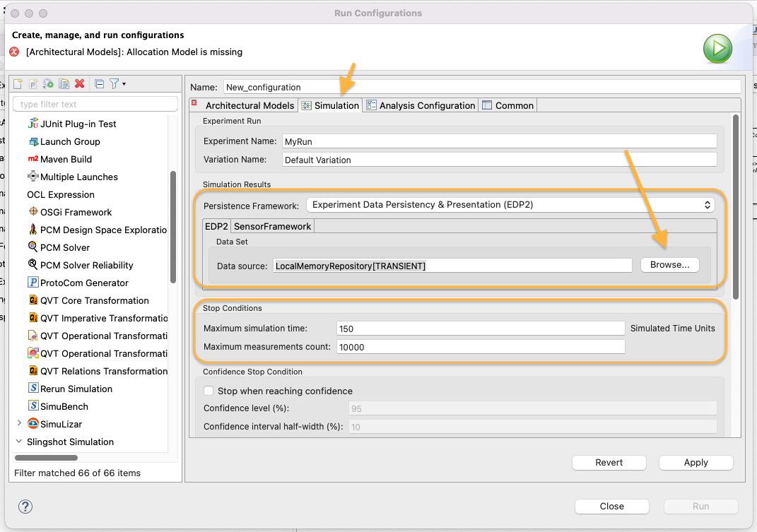The width and height of the screenshot is (757, 532).
Task: Click the Variation Name field
Action: [499, 160]
